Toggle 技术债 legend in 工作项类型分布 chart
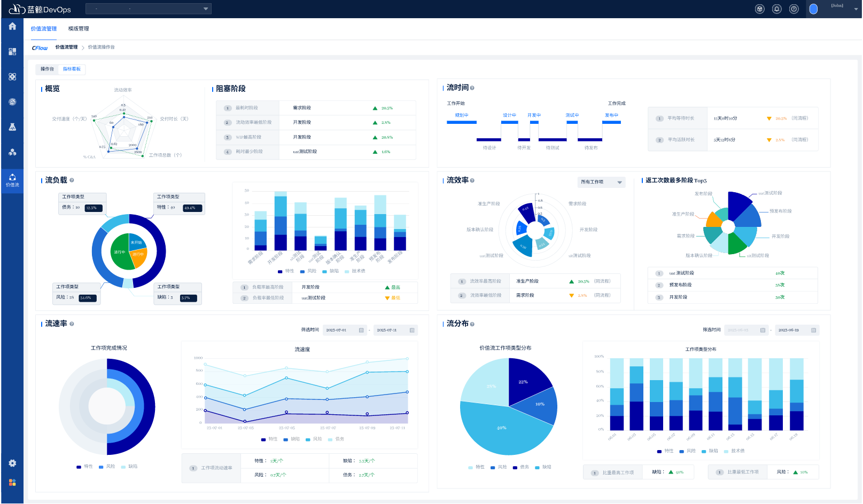 tap(734, 451)
